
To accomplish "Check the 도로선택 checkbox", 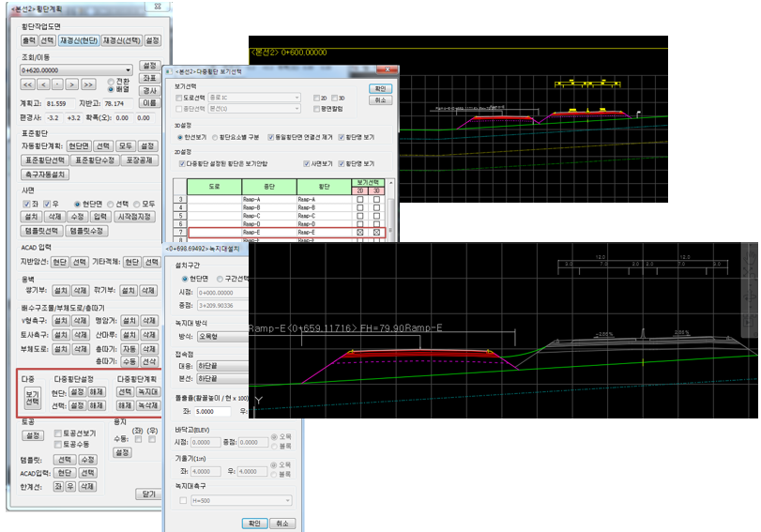I will 178,99.
